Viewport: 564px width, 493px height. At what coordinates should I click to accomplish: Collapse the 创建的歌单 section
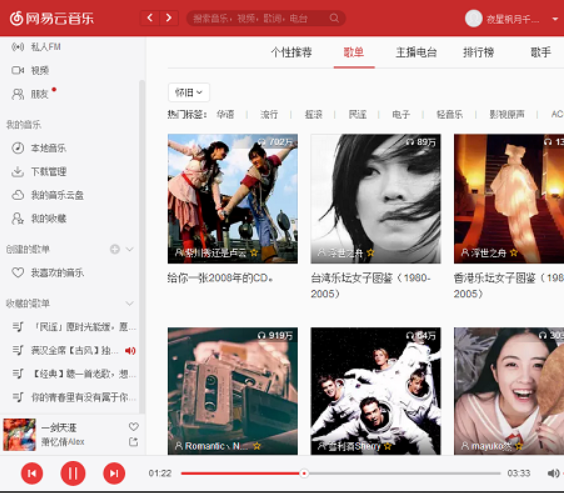click(x=130, y=249)
